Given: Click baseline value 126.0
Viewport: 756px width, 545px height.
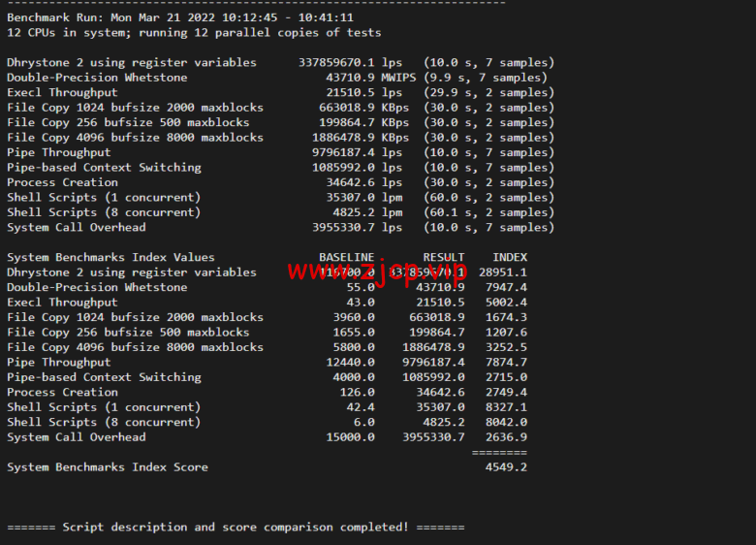Looking at the screenshot, I should tap(358, 392).
